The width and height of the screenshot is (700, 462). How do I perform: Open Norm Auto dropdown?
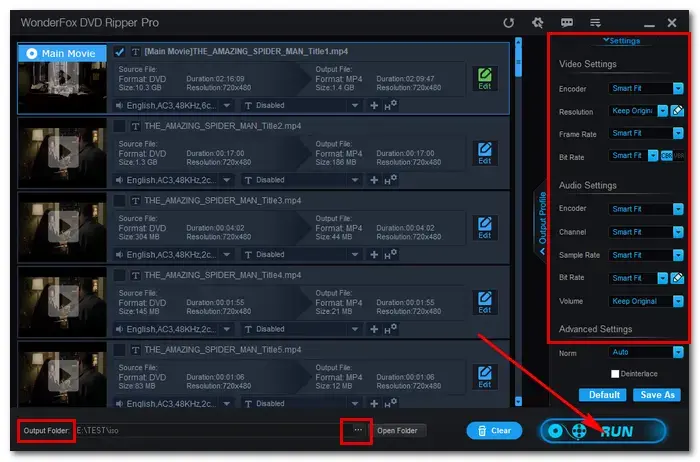[678, 353]
